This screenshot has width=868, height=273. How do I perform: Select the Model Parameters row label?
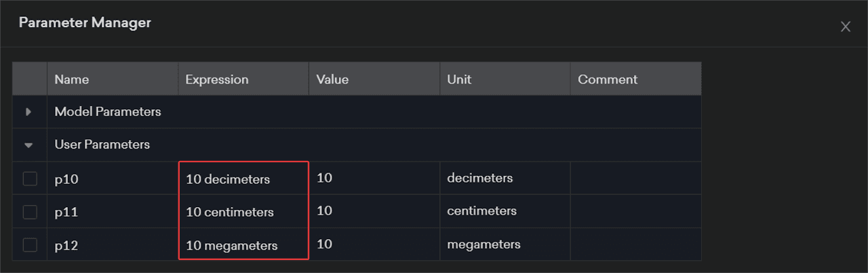point(108,112)
